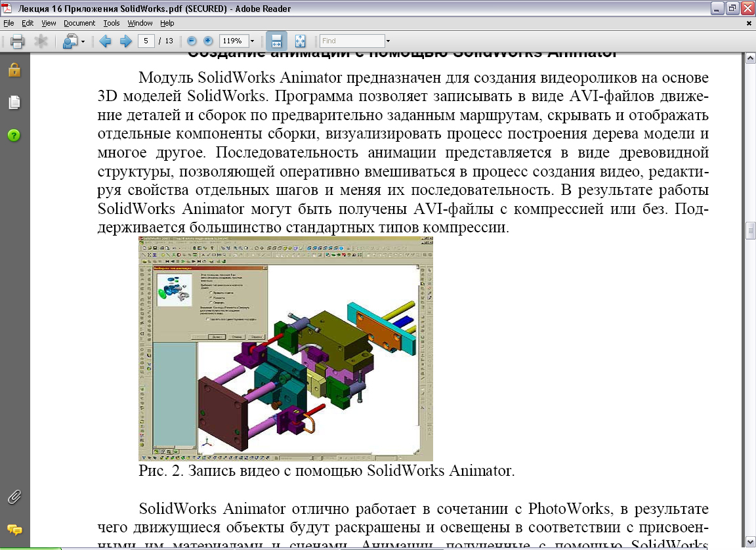
Task: Open the Tools menu
Action: [112, 23]
